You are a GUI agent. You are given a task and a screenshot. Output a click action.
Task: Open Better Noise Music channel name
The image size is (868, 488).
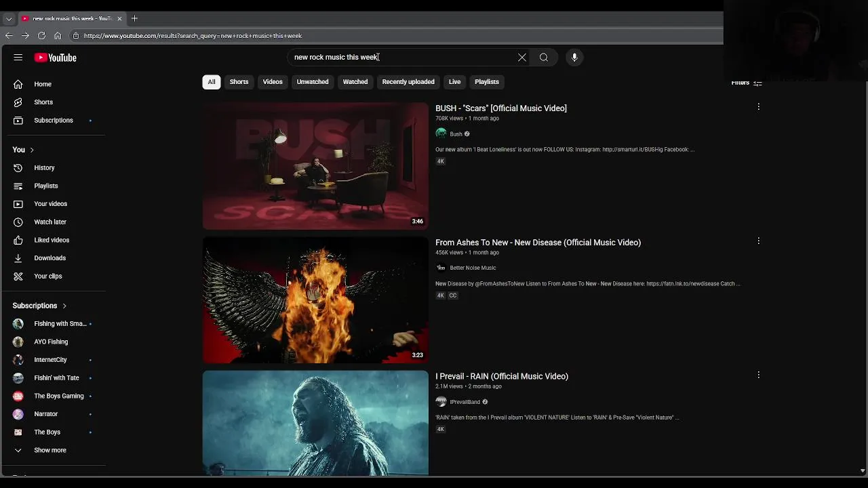473,268
